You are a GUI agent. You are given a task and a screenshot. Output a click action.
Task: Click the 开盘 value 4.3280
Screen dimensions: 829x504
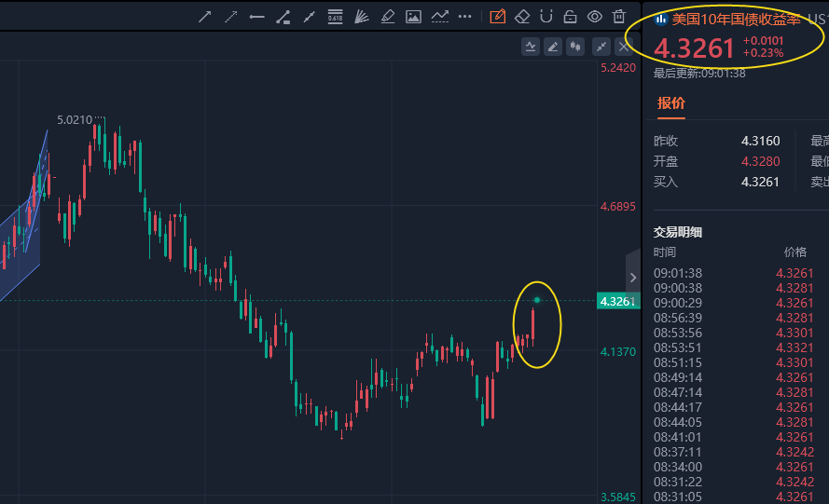[x=760, y=161]
